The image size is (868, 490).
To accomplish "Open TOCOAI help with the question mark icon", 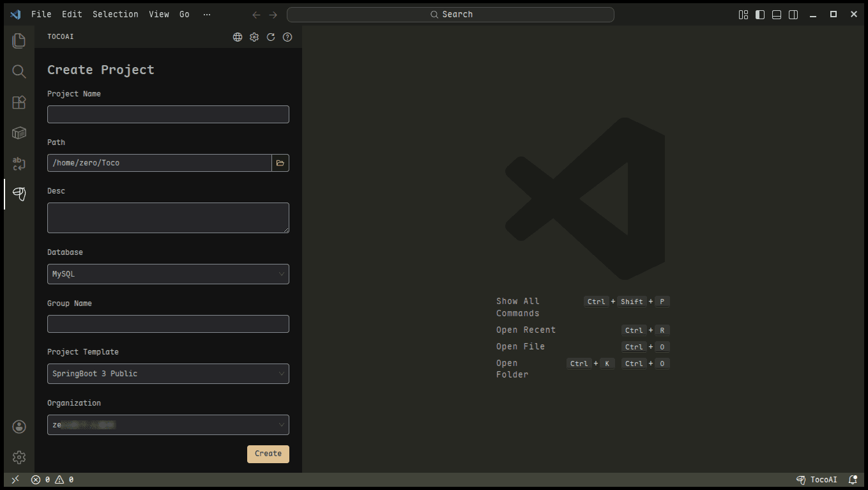I will click(287, 36).
